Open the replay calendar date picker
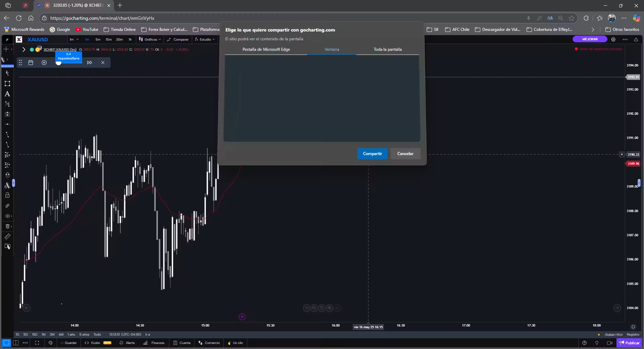644x349 pixels. coord(31,63)
